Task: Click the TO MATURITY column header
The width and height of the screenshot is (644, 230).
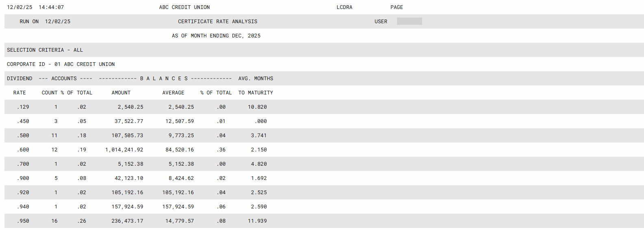Action: (256, 93)
